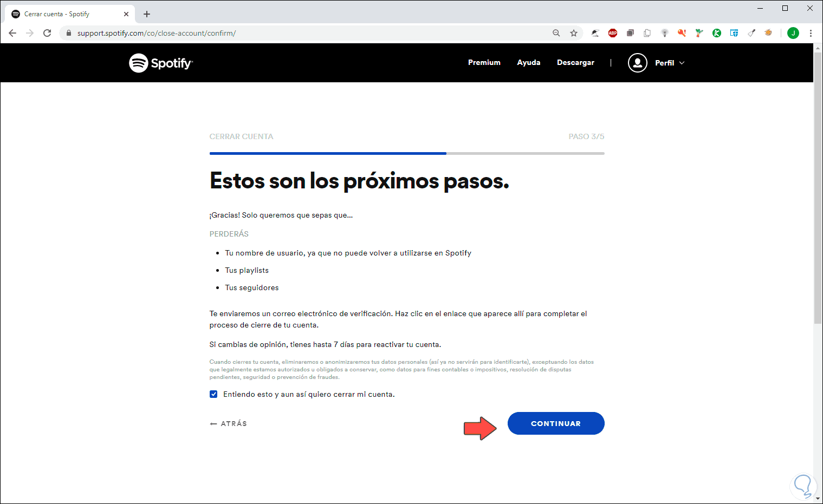
Task: Click the 'PERDERÁS' label
Action: click(229, 234)
